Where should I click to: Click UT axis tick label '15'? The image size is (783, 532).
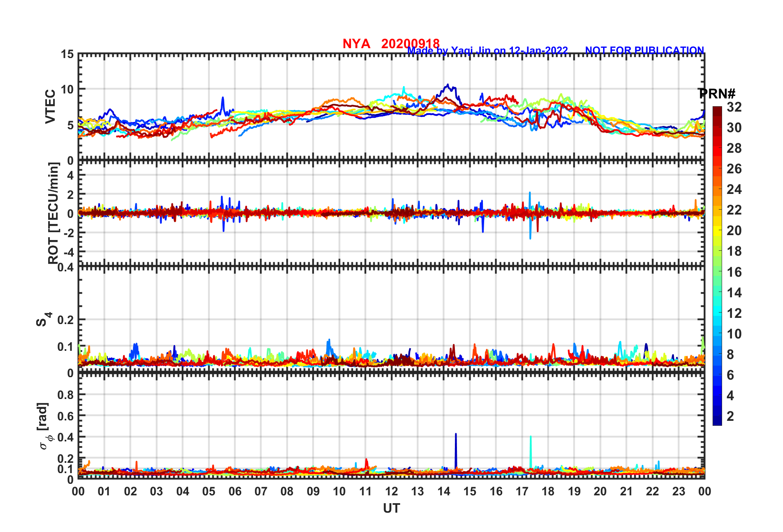point(470,491)
